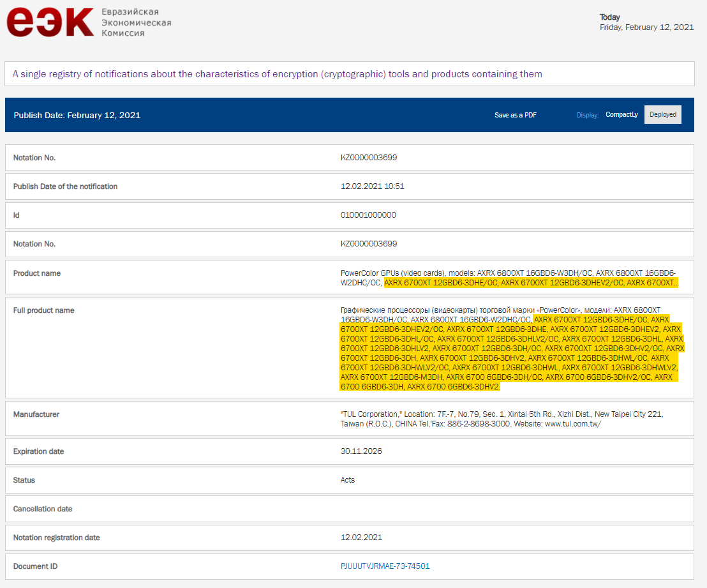Click Friday, February 12, 2021 date
The height and width of the screenshot is (588, 707).
pos(646,27)
